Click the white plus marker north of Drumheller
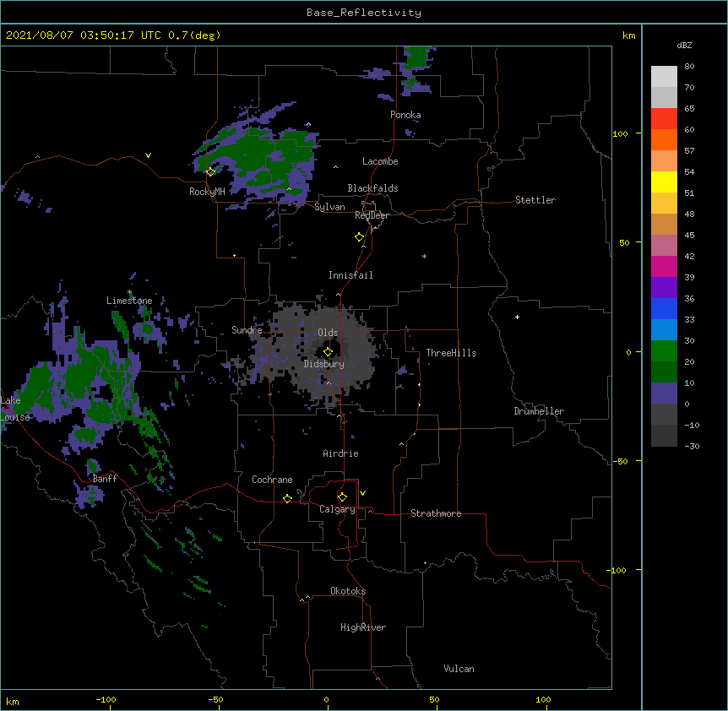 pyautogui.click(x=517, y=317)
